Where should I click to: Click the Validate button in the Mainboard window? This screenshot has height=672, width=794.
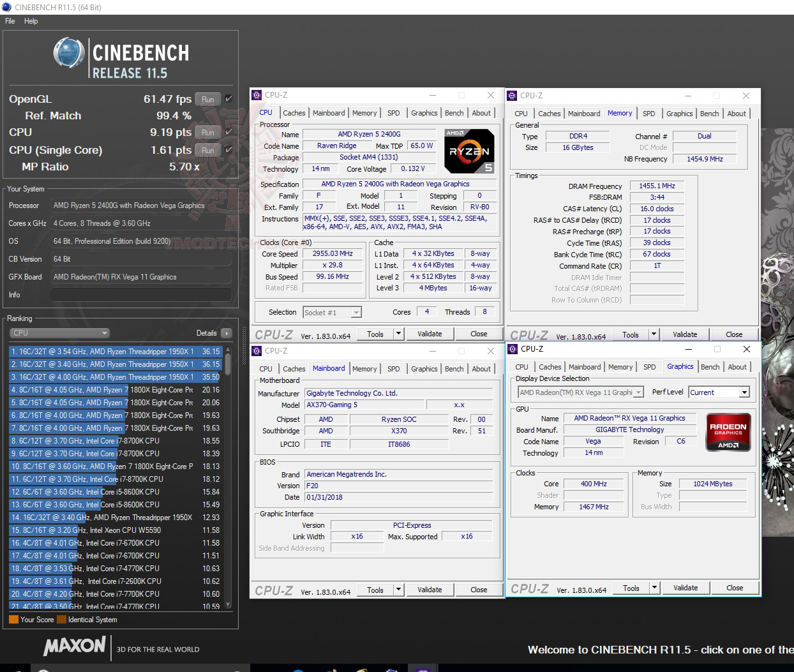click(430, 590)
